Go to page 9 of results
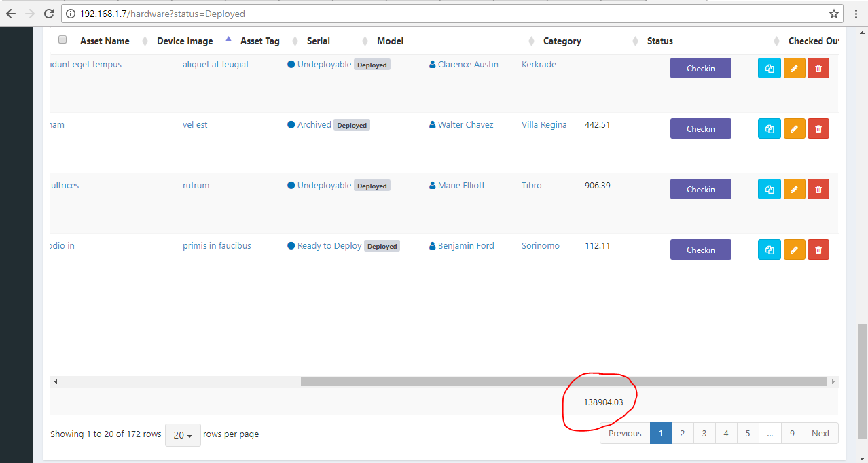The image size is (868, 463). click(792, 433)
